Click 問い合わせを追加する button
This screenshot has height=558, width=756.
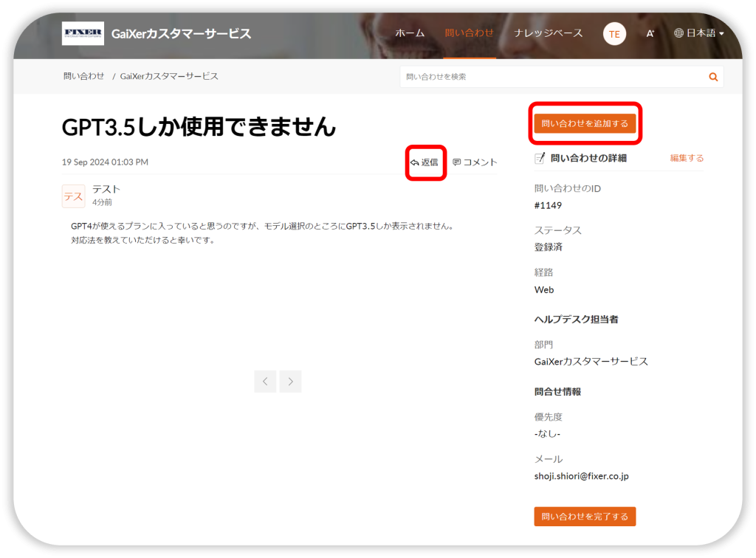[585, 123]
